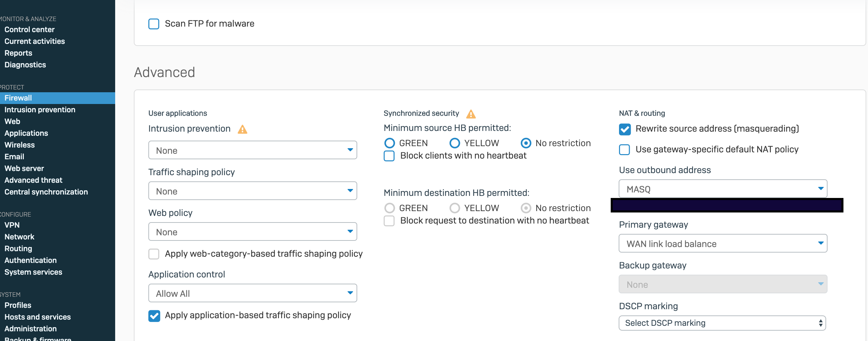Screen dimensions: 868x341
Task: Go to Intrusion prevention sidebar menu
Action: tap(40, 110)
